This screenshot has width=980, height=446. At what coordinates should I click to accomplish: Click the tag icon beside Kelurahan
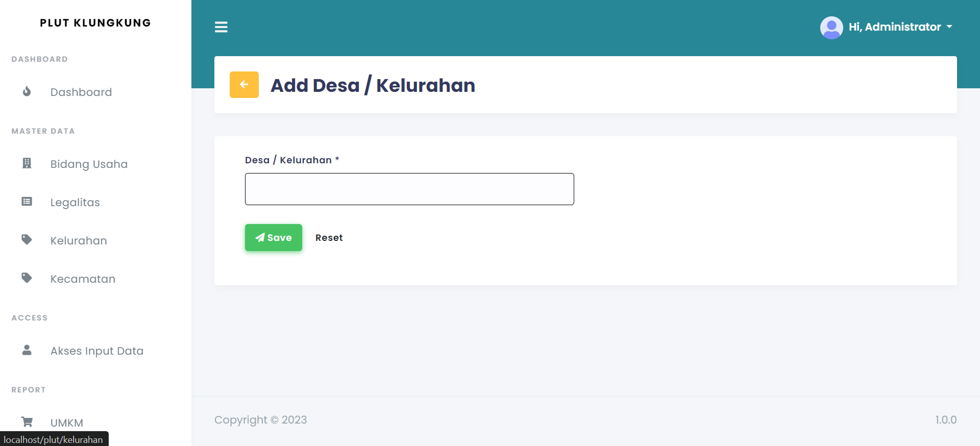27,240
